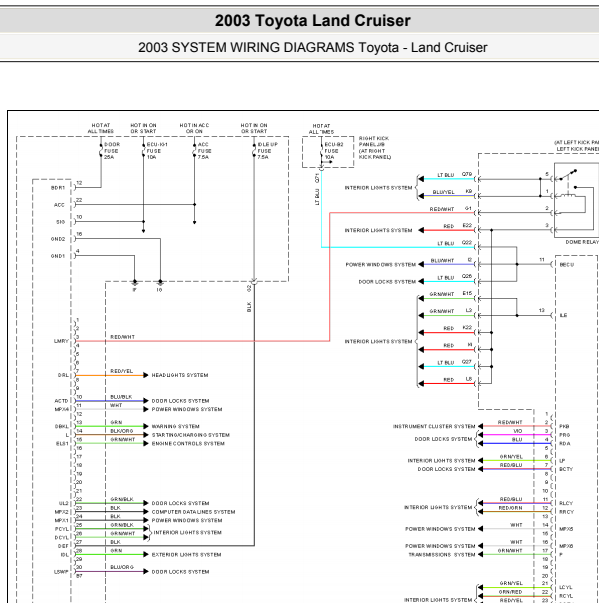The image size is (599, 603).
Task: Click the K22 connector label
Action: [467, 327]
